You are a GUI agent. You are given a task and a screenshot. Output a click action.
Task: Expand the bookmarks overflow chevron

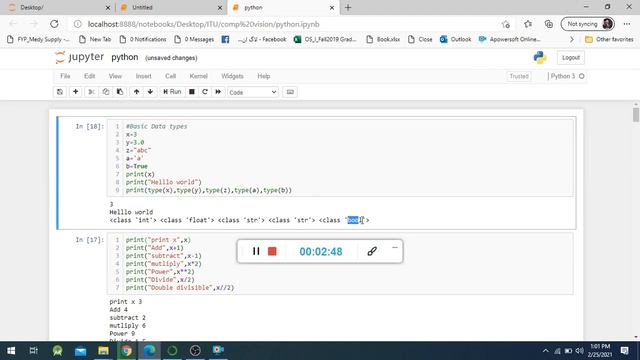pyautogui.click(x=571, y=40)
